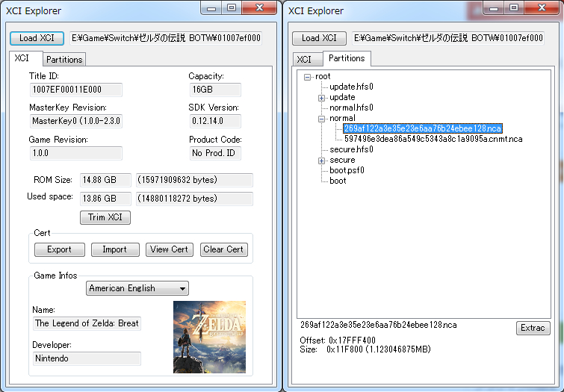Maximize the left XCI Explorer window
The height and width of the screenshot is (392, 564).
232,8
